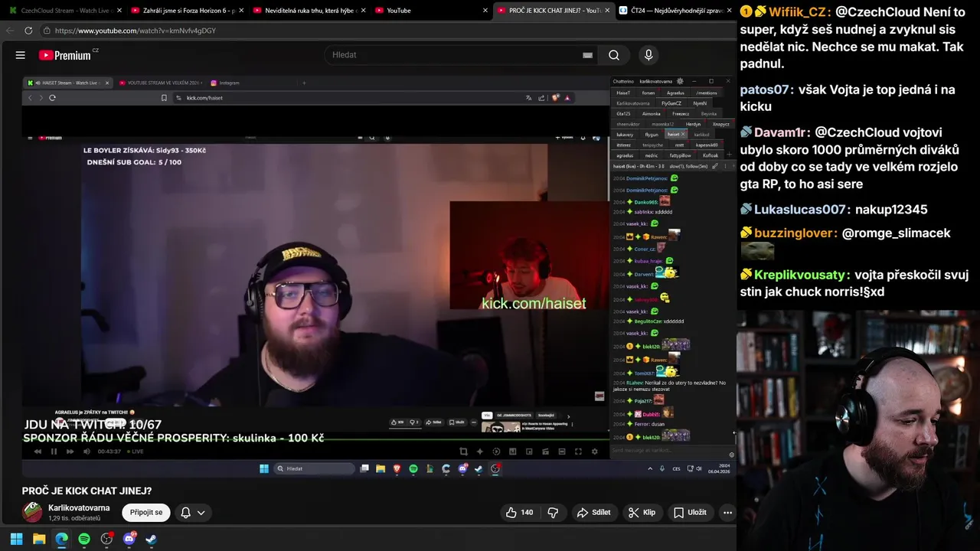Share the video with Sdílet
This screenshot has height=551, width=980.
click(x=593, y=513)
